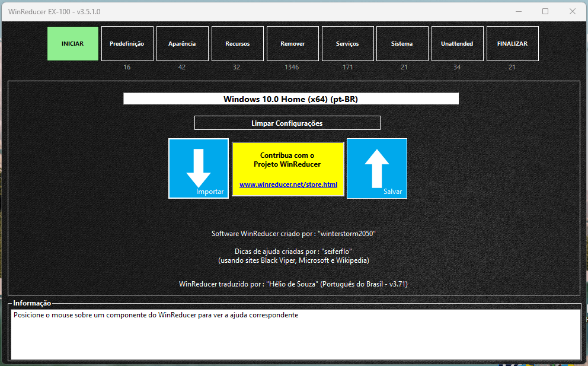Click the Salvar up-arrow tile
This screenshot has height=366, width=588.
point(377,168)
